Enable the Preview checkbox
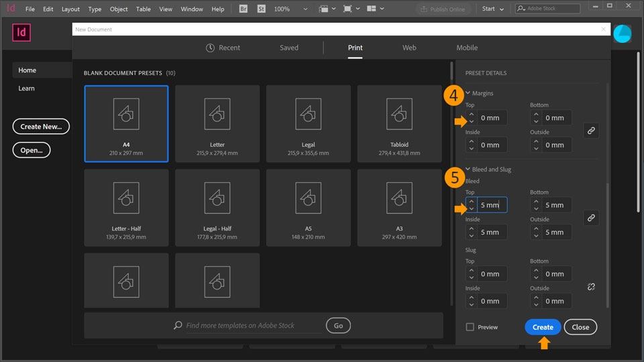This screenshot has height=362, width=644. coord(470,326)
